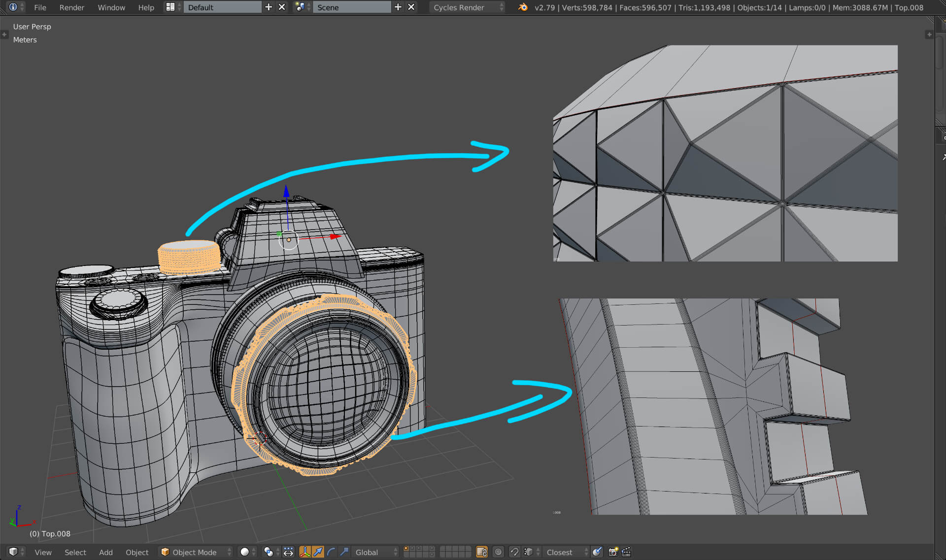Toggle snap during transform magnet
The width and height of the screenshot is (946, 560).
point(514,552)
